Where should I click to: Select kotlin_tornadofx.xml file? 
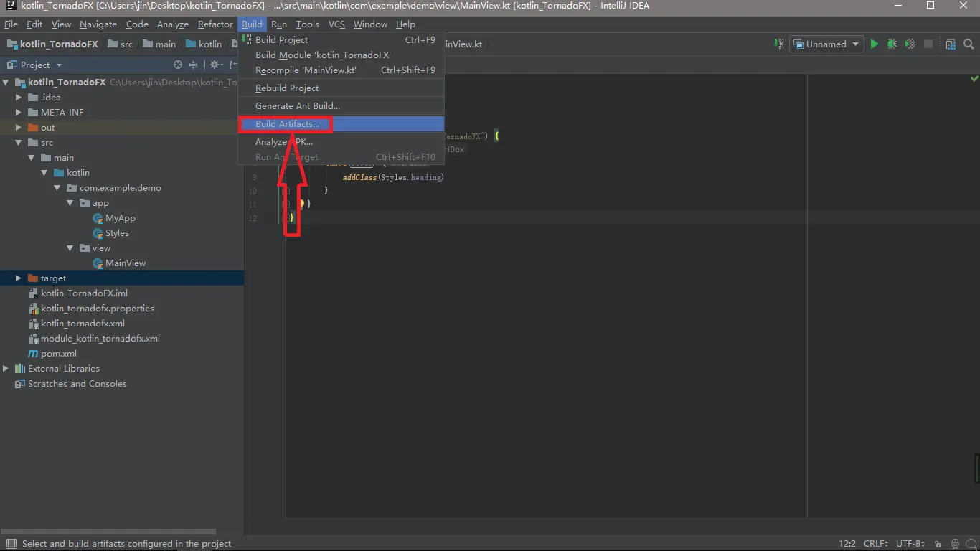[x=77, y=324]
